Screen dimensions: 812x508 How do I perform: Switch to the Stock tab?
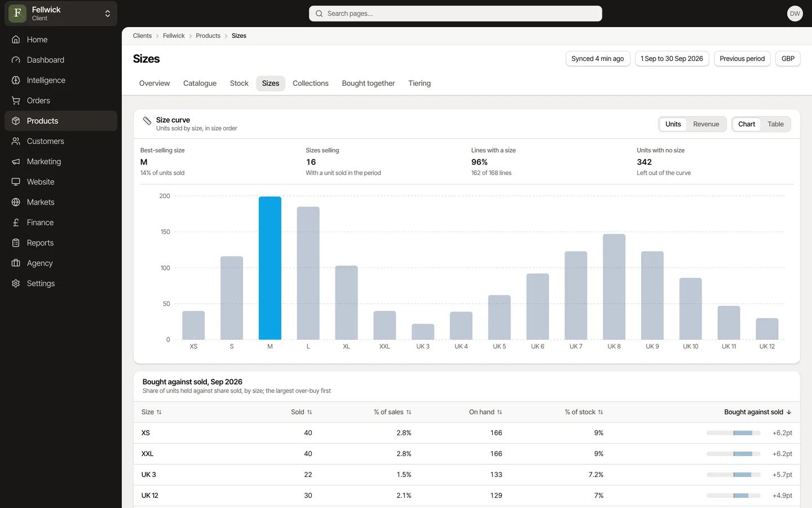click(239, 84)
